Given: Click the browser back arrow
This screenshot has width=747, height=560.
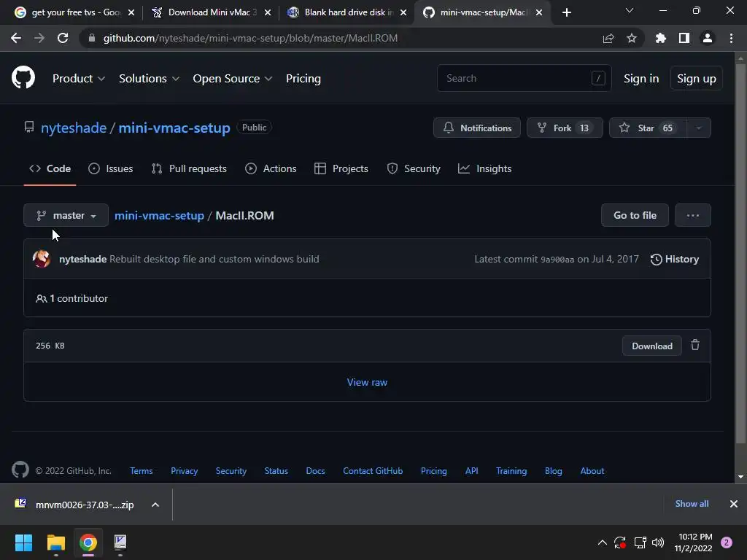Looking at the screenshot, I should point(16,38).
